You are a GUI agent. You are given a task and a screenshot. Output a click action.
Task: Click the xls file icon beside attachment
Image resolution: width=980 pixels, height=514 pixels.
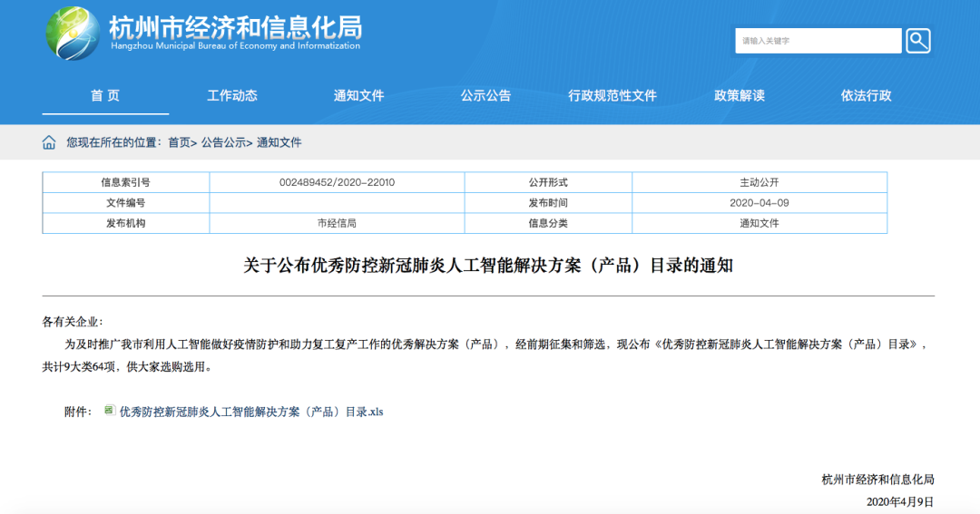110,411
